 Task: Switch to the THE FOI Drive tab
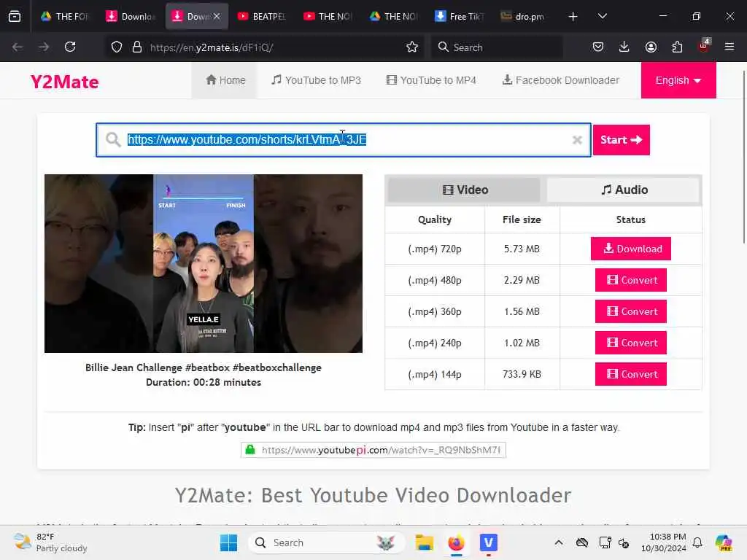[65, 16]
